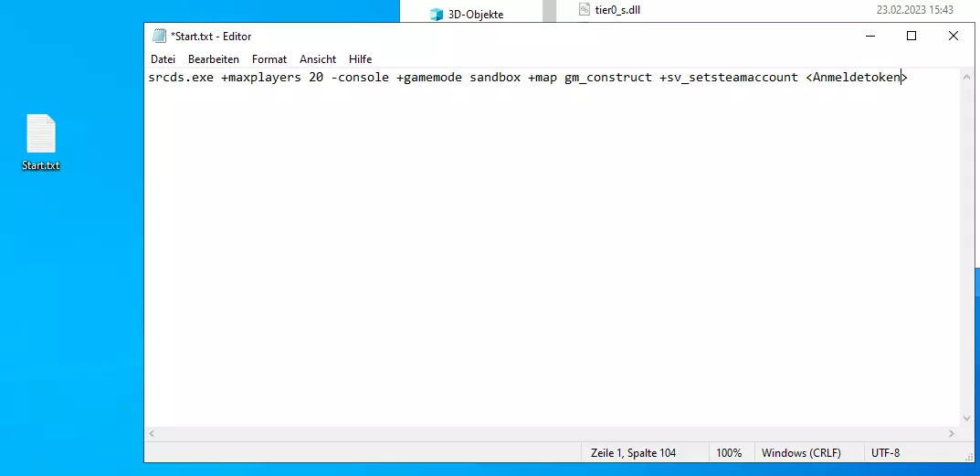Image resolution: width=980 pixels, height=476 pixels.
Task: Click the word srcds.exe in the text
Action: tap(181, 78)
